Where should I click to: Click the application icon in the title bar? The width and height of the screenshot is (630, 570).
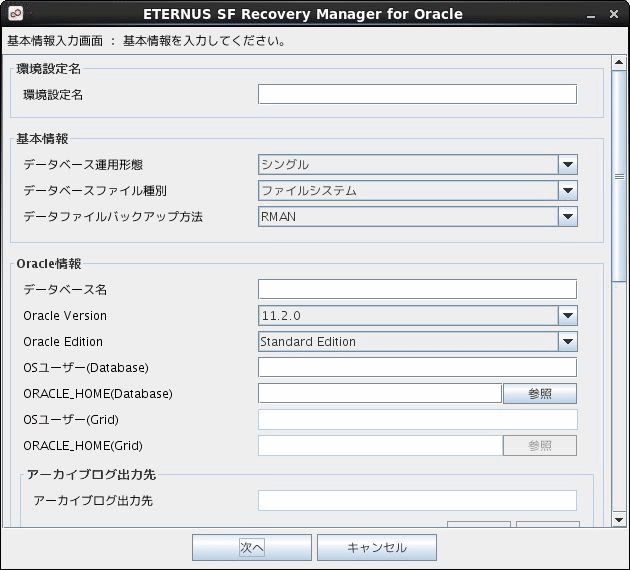pyautogui.click(x=15, y=14)
